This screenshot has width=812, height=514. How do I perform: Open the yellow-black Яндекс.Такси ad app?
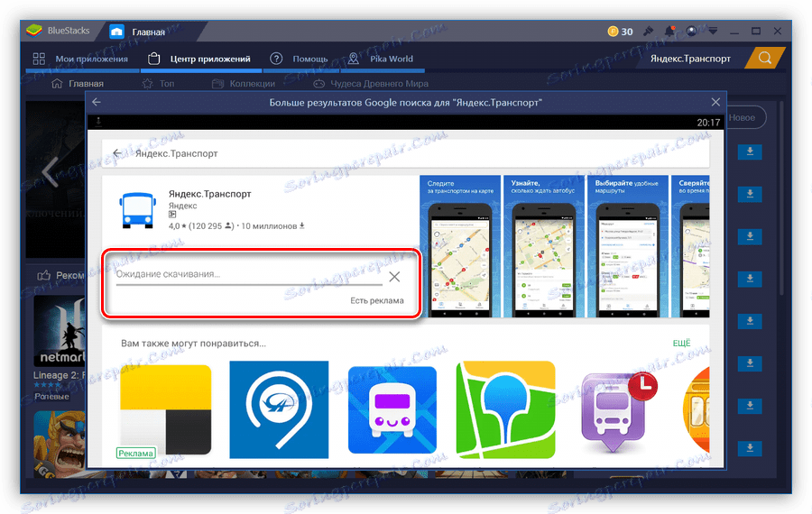(x=166, y=410)
